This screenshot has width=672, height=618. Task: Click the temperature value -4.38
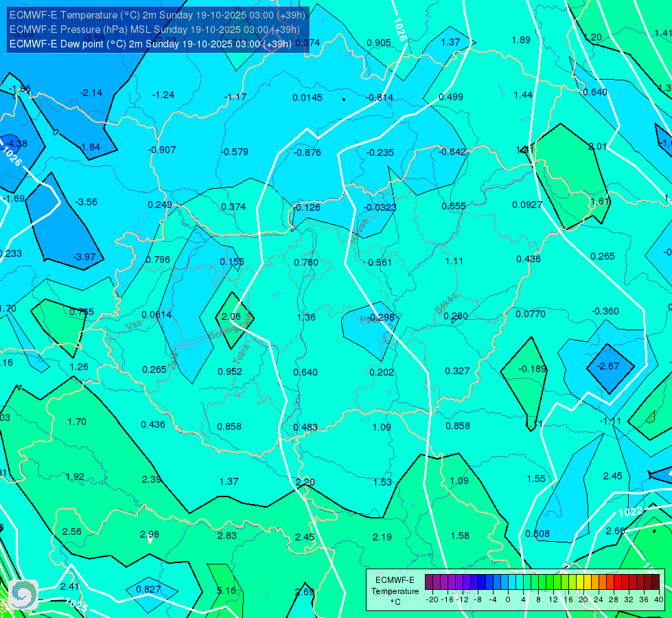tap(16, 144)
